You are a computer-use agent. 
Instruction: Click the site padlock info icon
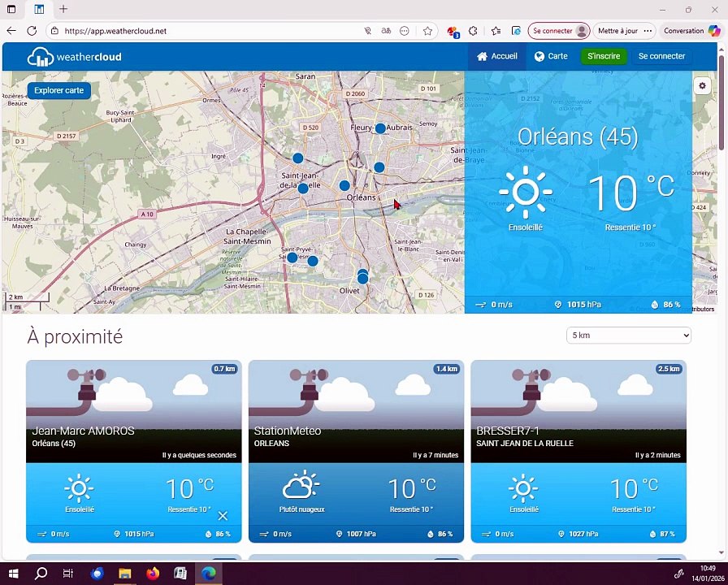54,31
